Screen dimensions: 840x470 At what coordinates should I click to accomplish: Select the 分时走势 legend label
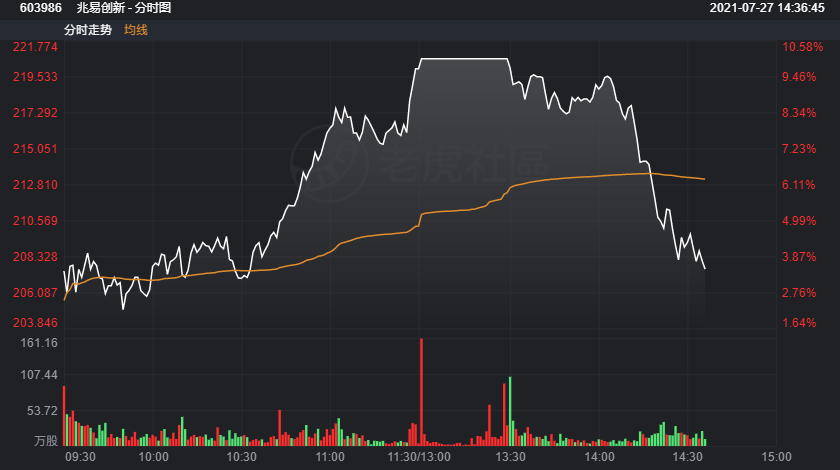click(x=88, y=30)
